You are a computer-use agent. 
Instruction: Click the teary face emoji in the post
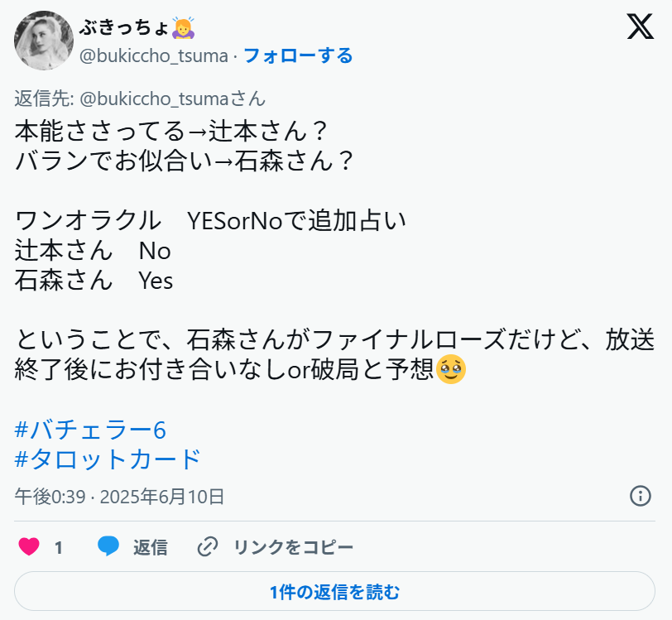451,368
